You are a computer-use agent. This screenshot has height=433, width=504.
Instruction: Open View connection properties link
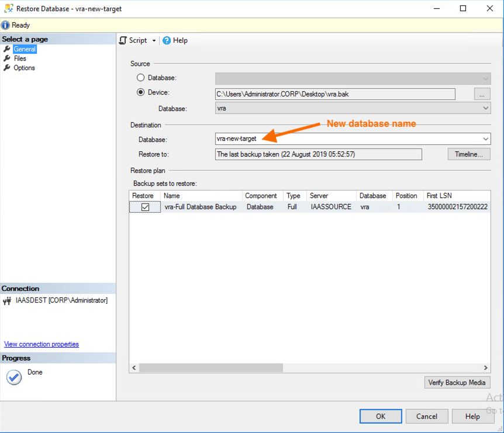[x=42, y=344]
